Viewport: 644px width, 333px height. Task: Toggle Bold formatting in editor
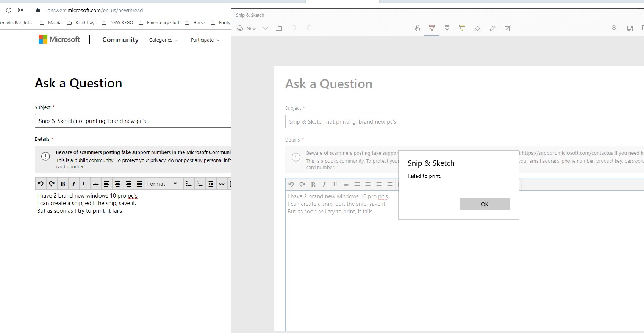click(63, 184)
